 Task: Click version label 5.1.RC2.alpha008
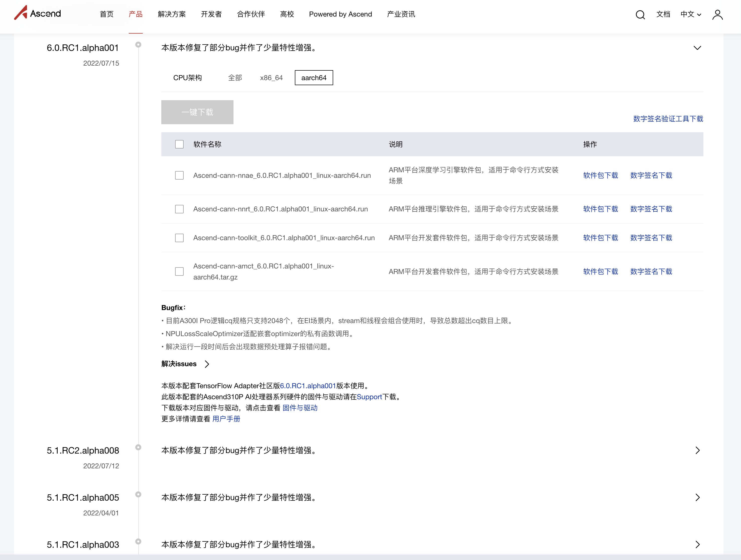pyautogui.click(x=83, y=451)
